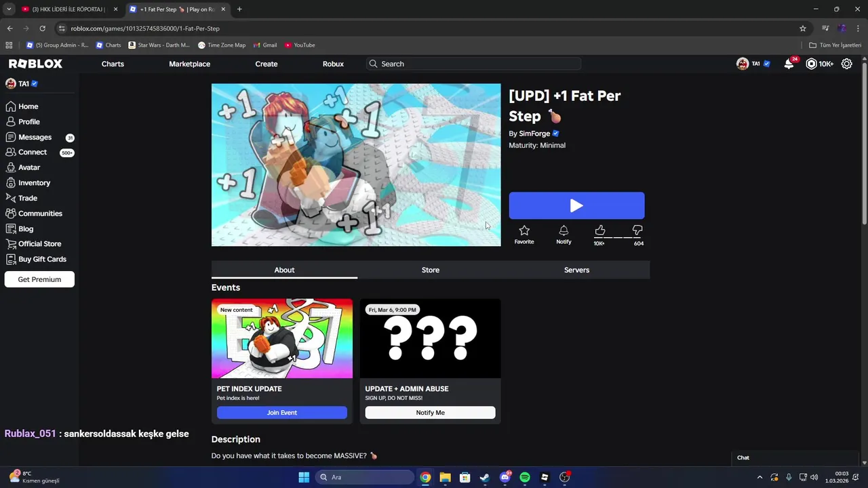Open Trade in the sidebar
This screenshot has width=868, height=488.
pyautogui.click(x=22, y=198)
